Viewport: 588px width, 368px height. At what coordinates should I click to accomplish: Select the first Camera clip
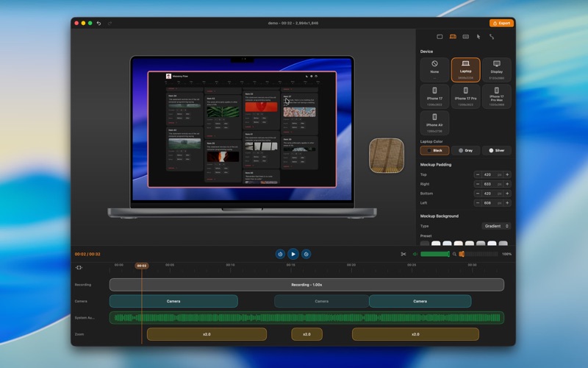coord(173,301)
